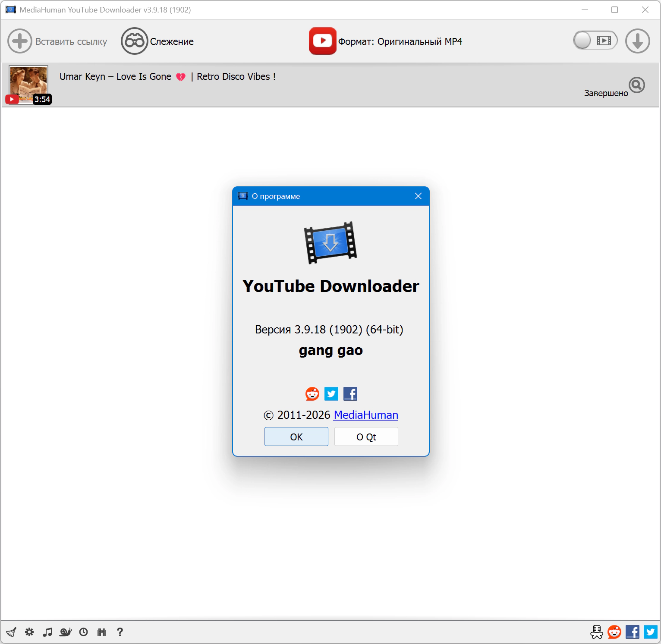Open Facebook from the bottom status bar
Viewport: 661px width, 644px height.
click(633, 632)
